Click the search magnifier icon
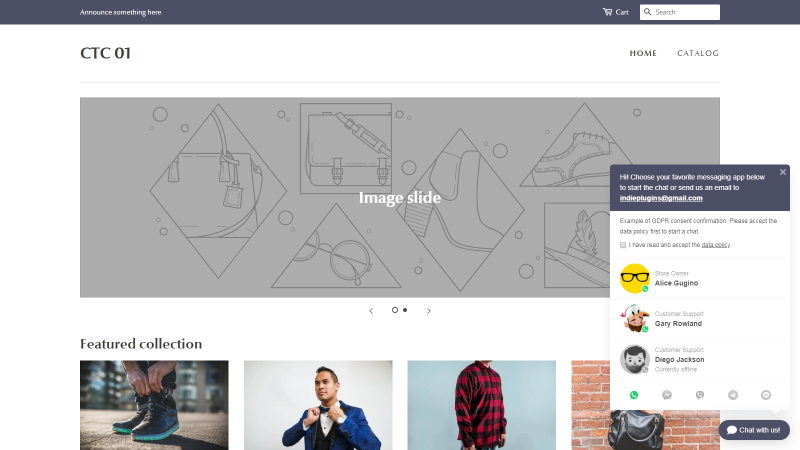Screen dimensions: 800x450 coord(647,12)
